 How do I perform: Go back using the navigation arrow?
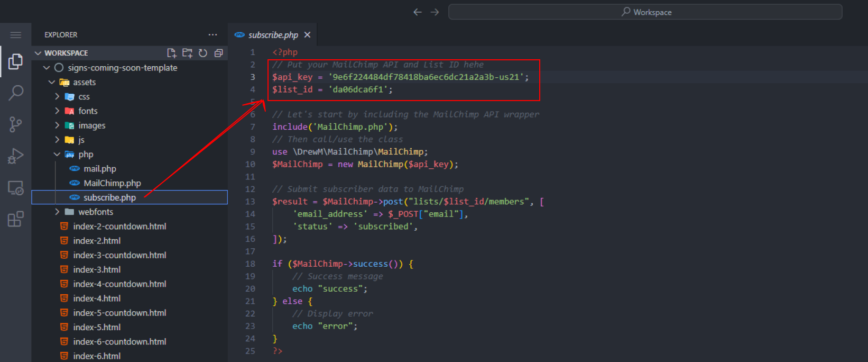pyautogui.click(x=418, y=12)
